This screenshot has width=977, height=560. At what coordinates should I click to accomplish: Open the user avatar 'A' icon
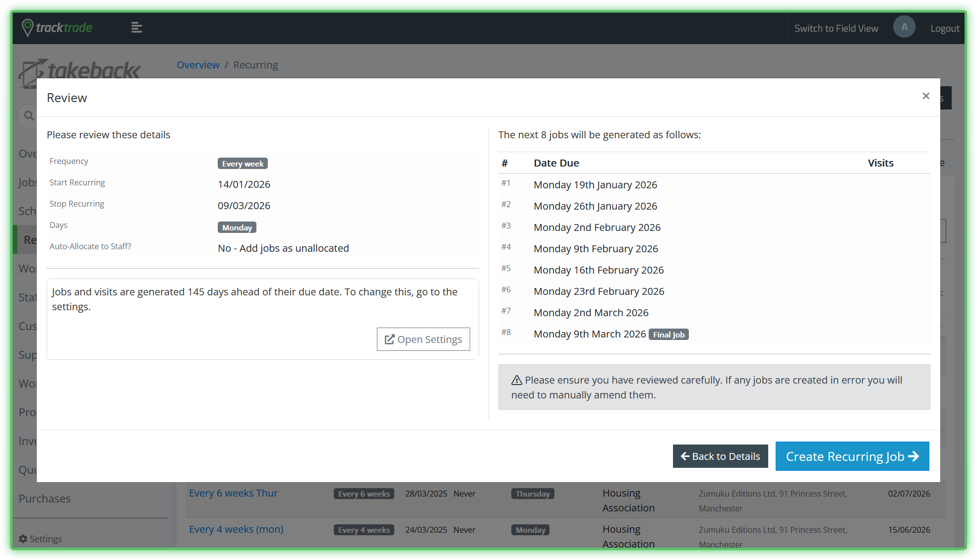904,27
